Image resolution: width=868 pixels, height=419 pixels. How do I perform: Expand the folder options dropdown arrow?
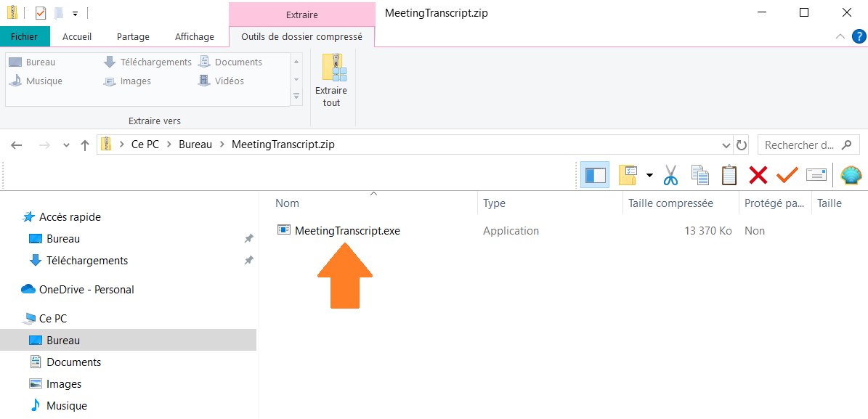coord(649,176)
